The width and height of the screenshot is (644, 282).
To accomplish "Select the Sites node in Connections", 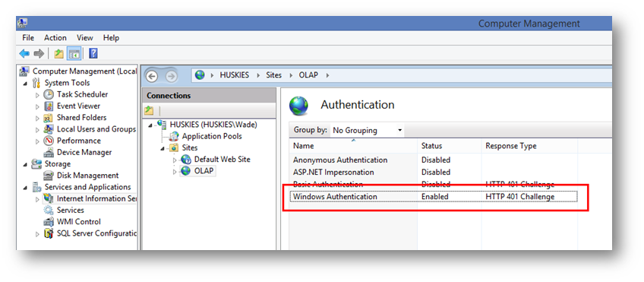I will coord(190,147).
